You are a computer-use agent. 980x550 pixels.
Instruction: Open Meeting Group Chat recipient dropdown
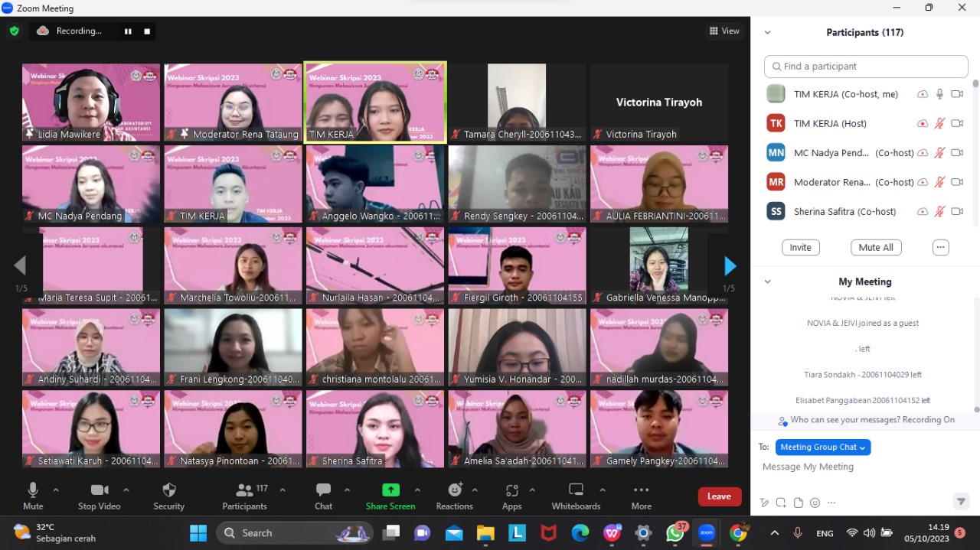pos(822,447)
